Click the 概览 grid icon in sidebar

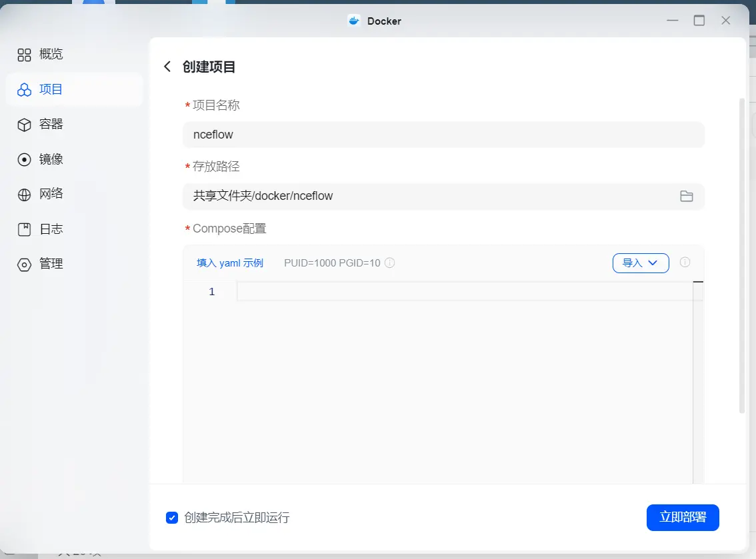tap(24, 55)
